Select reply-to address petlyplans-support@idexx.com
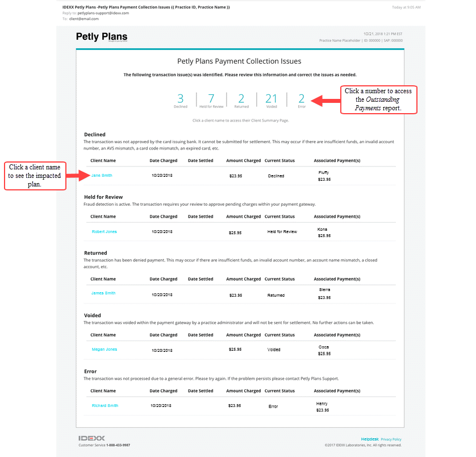Viewport: 476px width, 457px height. 103,13
